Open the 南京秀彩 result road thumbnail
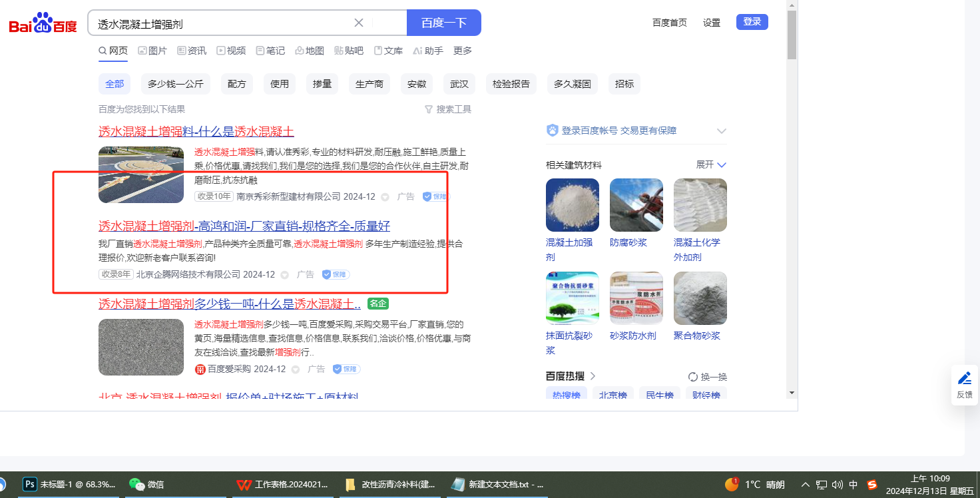Screen dimensions: 980x498 point(141,174)
